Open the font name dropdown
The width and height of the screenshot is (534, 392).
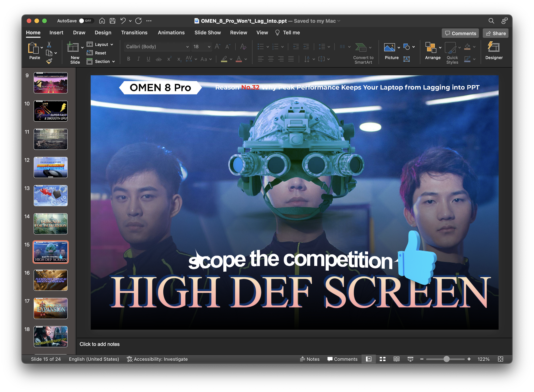pos(187,47)
